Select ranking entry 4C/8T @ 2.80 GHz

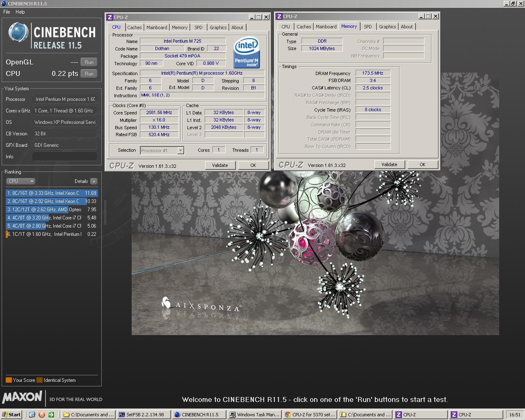click(52, 226)
